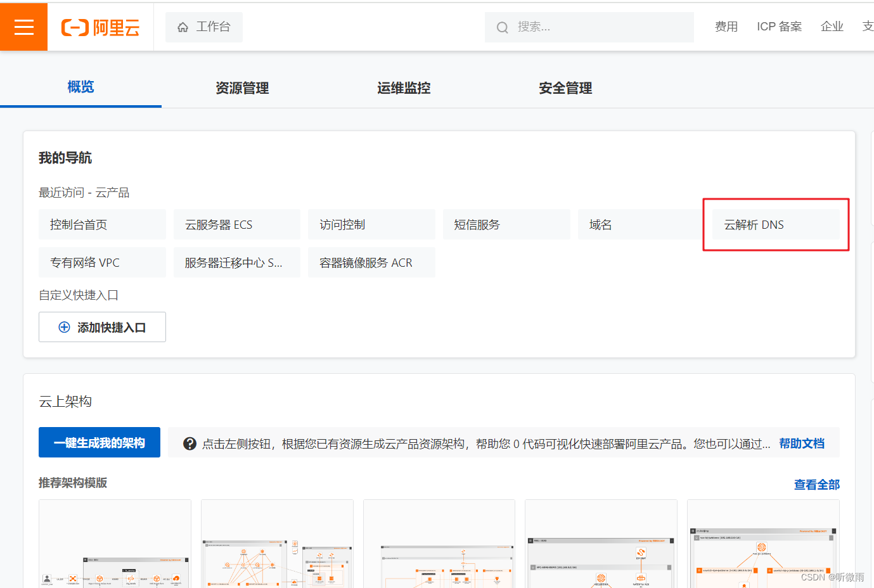Open 专有网络 VPC shortcut
This screenshot has height=588, width=874.
click(x=102, y=262)
